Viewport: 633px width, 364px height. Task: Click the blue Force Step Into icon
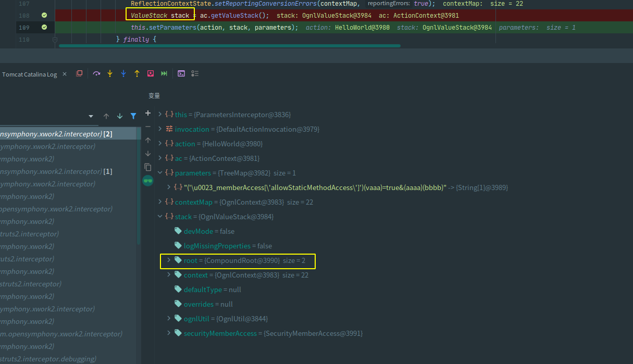[123, 74]
